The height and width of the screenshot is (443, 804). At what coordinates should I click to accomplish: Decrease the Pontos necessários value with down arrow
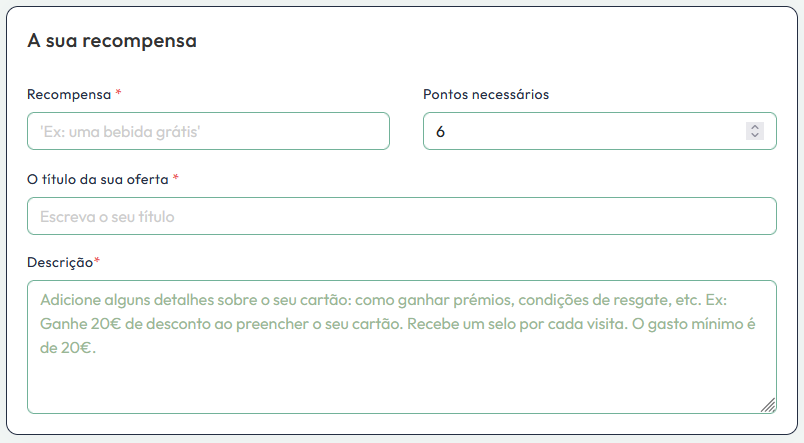point(755,135)
